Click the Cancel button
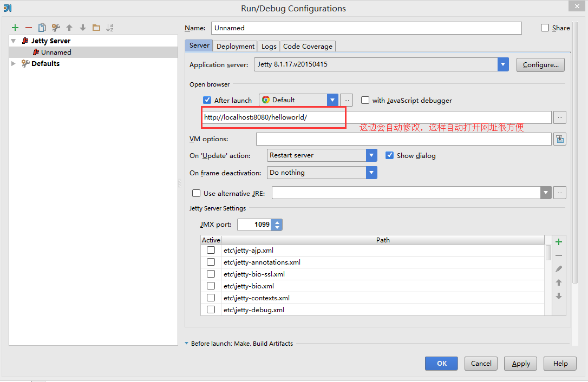This screenshot has width=588, height=382. [x=481, y=363]
